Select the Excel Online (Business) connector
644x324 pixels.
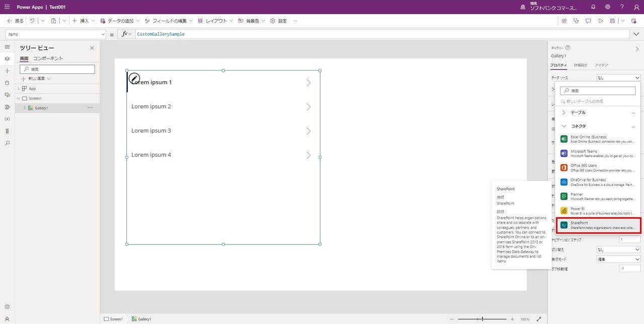tap(598, 139)
